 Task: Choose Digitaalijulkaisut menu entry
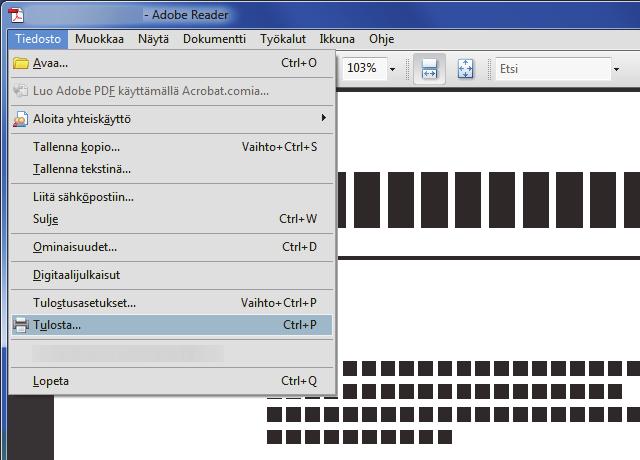pos(172,276)
